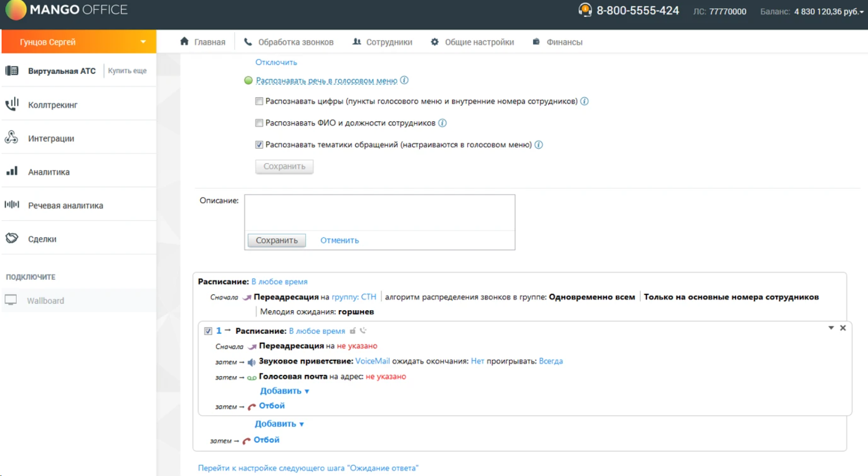
Task: Click Одновременно всем algorithm value
Action: tap(592, 297)
